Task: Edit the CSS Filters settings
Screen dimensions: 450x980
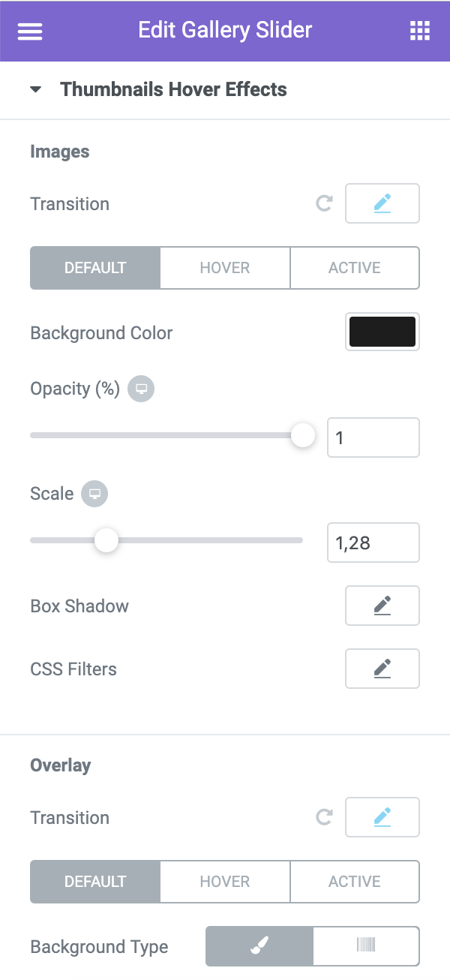Action: (382, 669)
